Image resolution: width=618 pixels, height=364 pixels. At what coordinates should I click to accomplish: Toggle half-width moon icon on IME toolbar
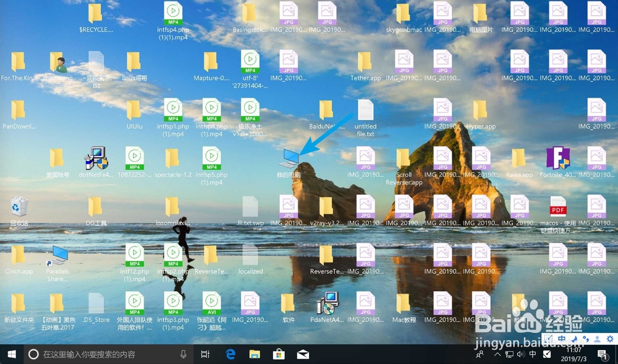[x=574, y=339]
